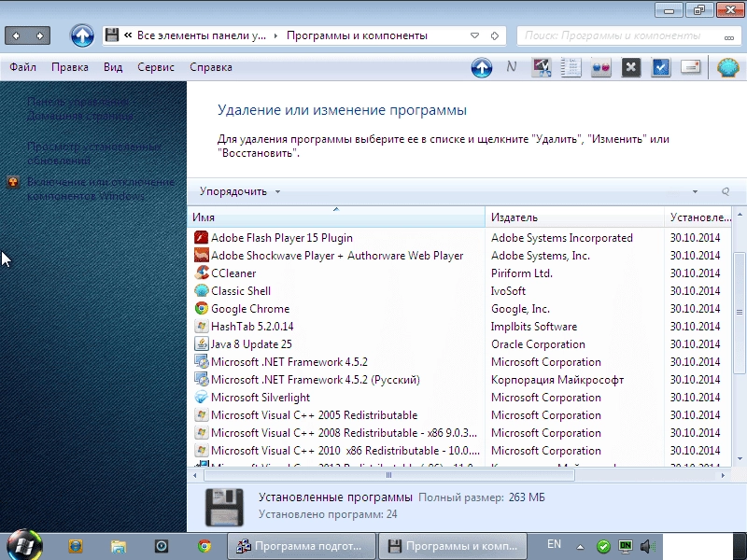Open the view options dropdown arrow
The image size is (747, 560).
click(695, 191)
